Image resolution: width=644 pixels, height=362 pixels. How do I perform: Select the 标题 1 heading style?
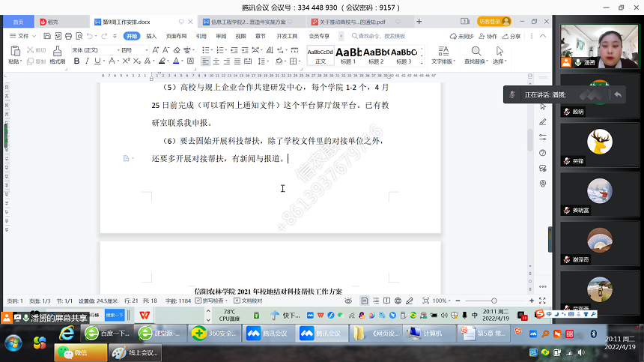(x=348, y=55)
